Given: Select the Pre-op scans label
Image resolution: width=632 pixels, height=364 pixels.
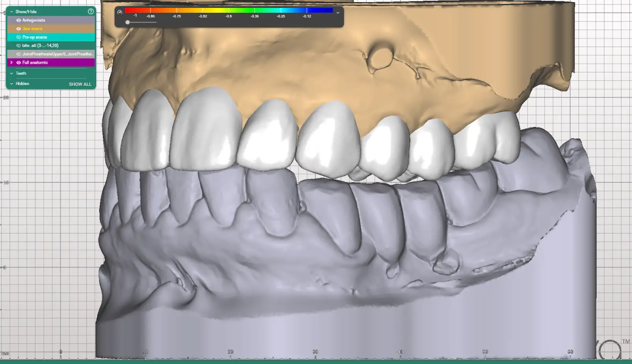Looking at the screenshot, I should [34, 37].
